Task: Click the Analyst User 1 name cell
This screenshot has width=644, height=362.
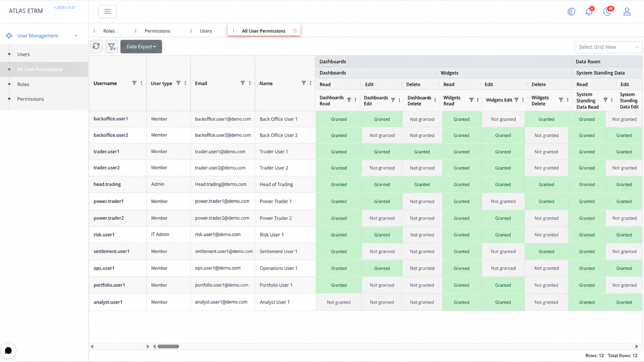Action: (x=285, y=302)
